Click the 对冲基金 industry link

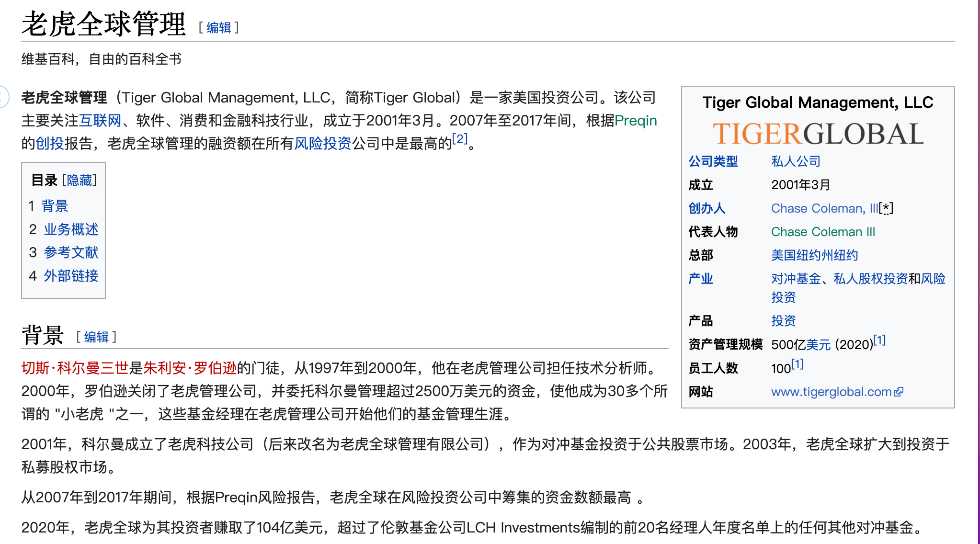(x=796, y=279)
